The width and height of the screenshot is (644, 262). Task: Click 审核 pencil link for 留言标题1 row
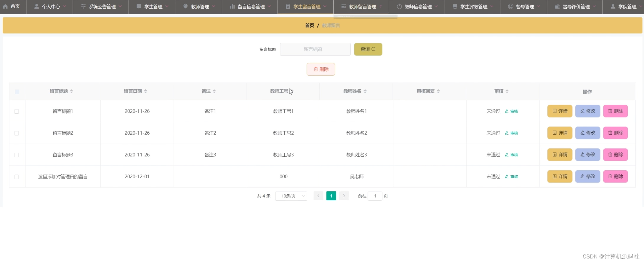point(512,111)
